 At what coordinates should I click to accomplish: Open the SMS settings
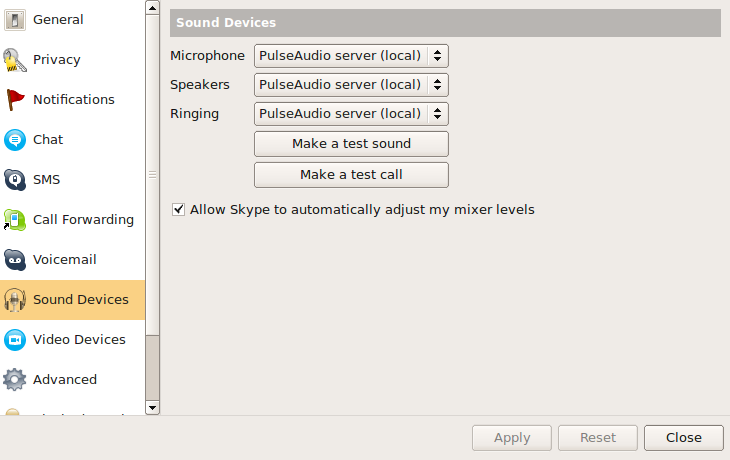(x=47, y=180)
